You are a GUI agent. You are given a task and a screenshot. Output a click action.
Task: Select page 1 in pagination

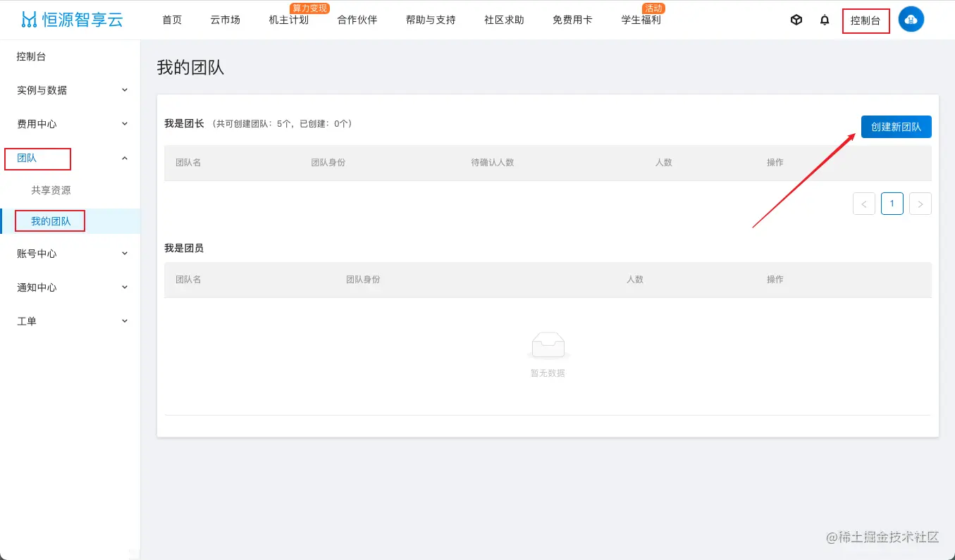point(892,204)
